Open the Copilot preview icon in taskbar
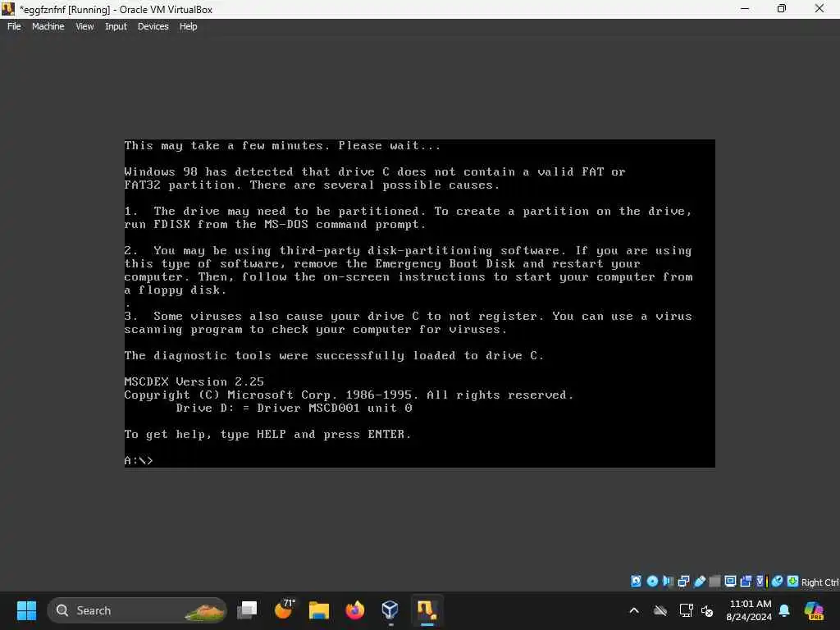 814,610
